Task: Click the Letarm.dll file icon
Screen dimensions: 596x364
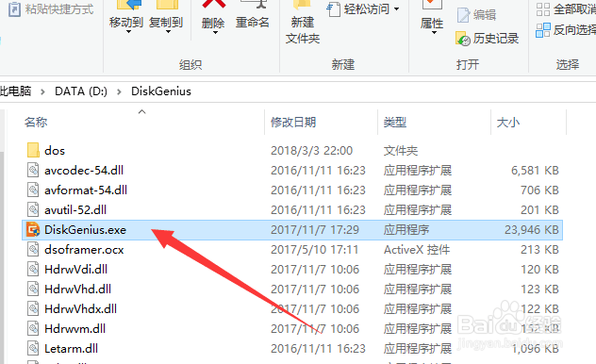Action: pos(33,348)
